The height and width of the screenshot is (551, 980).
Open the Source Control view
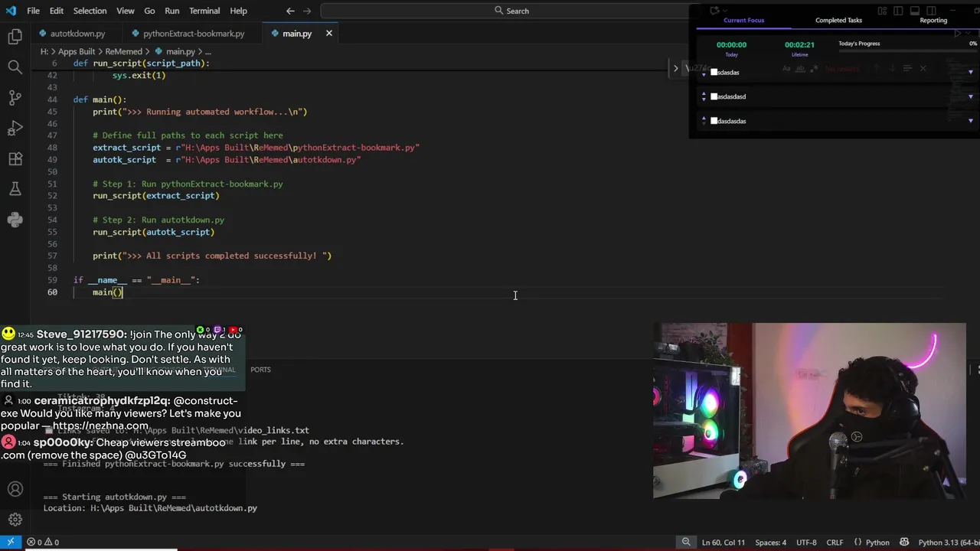click(15, 98)
